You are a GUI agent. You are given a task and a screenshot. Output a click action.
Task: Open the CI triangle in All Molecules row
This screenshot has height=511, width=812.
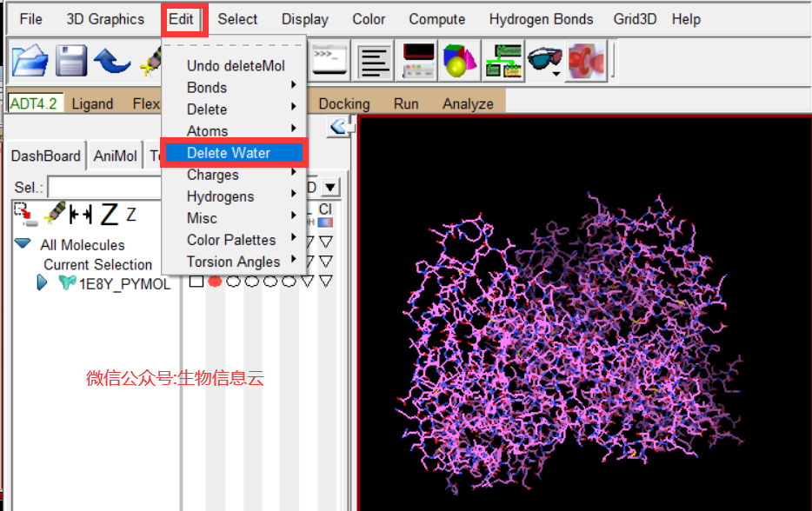[326, 242]
